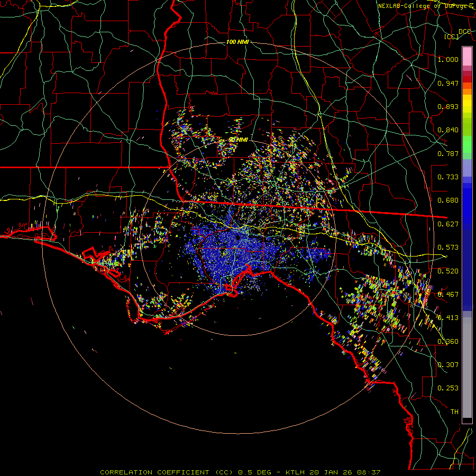Select the 0.253 scale label
476x476 pixels.
(x=448, y=388)
